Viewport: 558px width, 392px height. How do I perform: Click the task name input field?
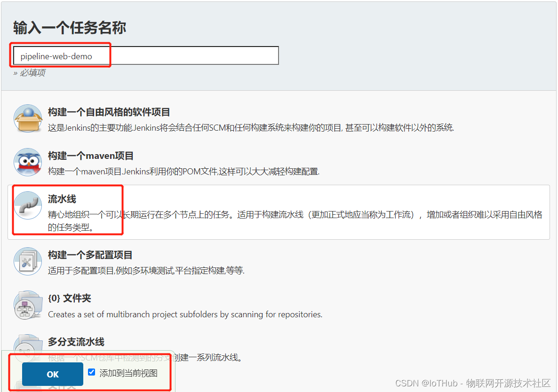[146, 56]
